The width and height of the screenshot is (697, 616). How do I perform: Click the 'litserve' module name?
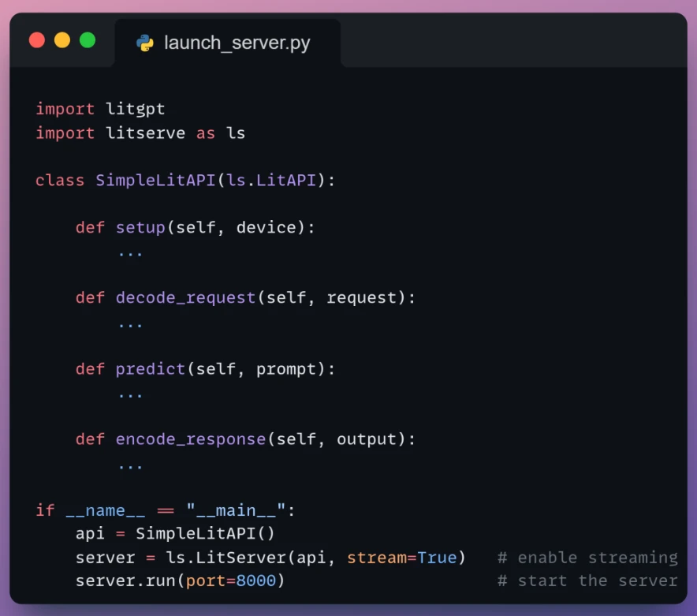pyautogui.click(x=145, y=133)
